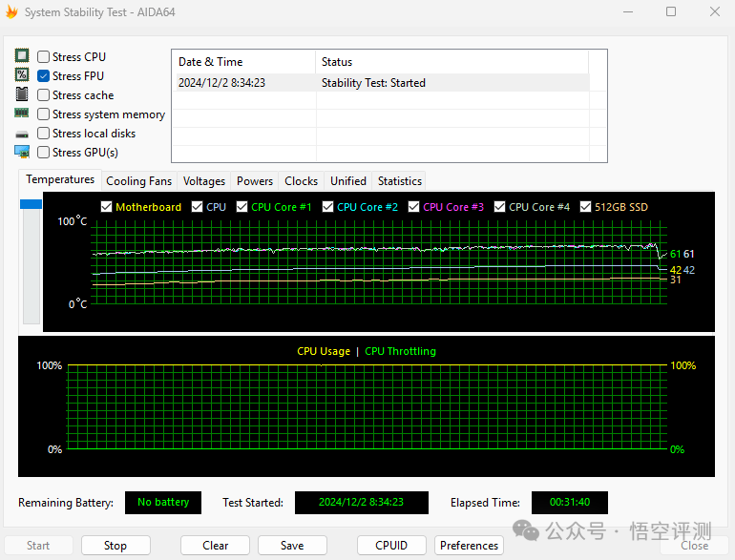Viewport: 735px width, 560px height.
Task: Click the RAM module icon beside Stress system memory
Action: pyautogui.click(x=22, y=113)
